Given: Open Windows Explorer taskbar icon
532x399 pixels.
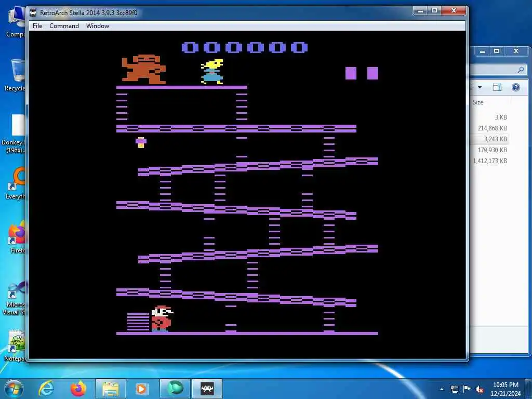Looking at the screenshot, I should point(111,389).
